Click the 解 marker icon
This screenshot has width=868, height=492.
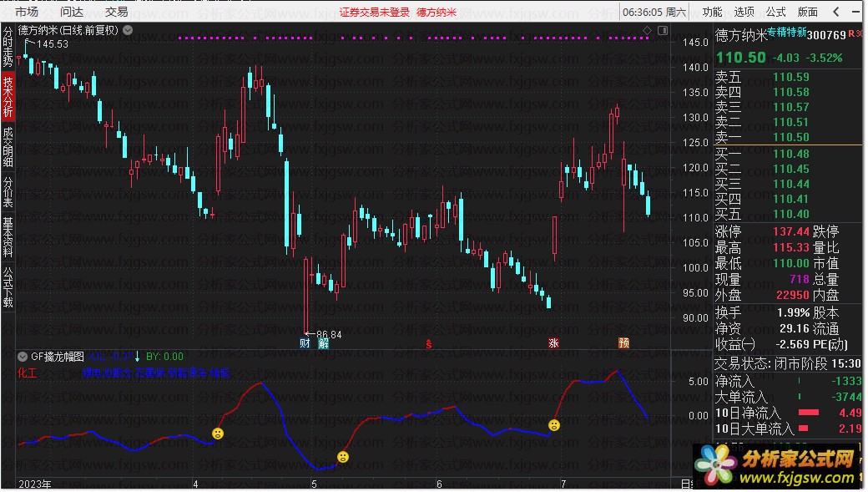tap(323, 343)
